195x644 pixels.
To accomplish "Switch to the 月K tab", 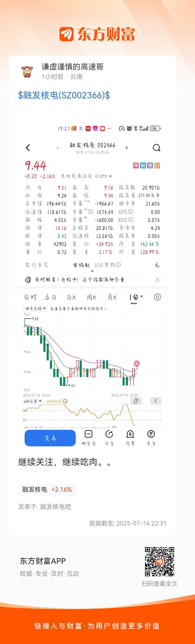I will tap(112, 297).
